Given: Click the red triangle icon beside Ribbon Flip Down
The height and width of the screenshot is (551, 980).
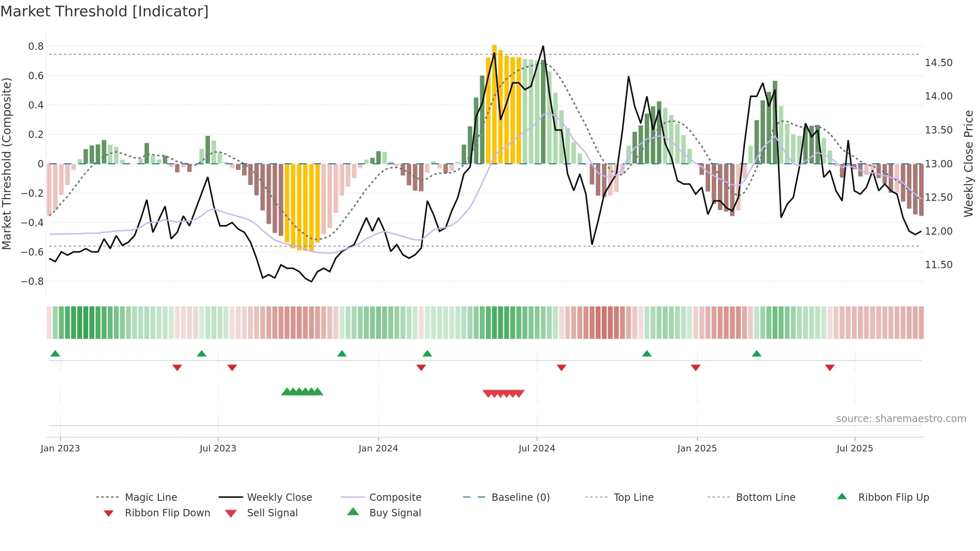Looking at the screenshot, I should (108, 513).
